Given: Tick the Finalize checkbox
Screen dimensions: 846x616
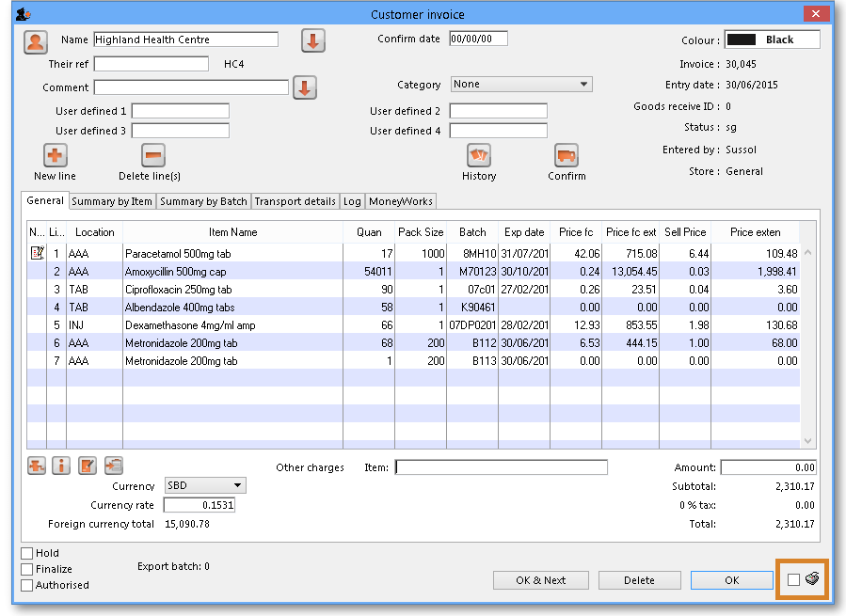Looking at the screenshot, I should pyautogui.click(x=27, y=569).
